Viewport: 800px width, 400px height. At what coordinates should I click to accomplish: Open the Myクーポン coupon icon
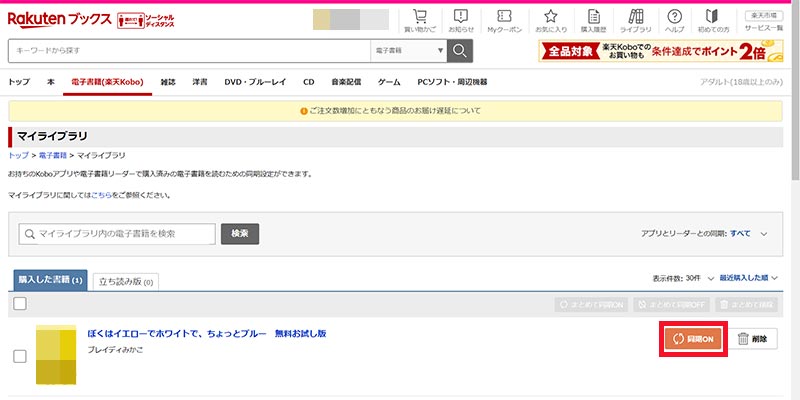[x=504, y=21]
